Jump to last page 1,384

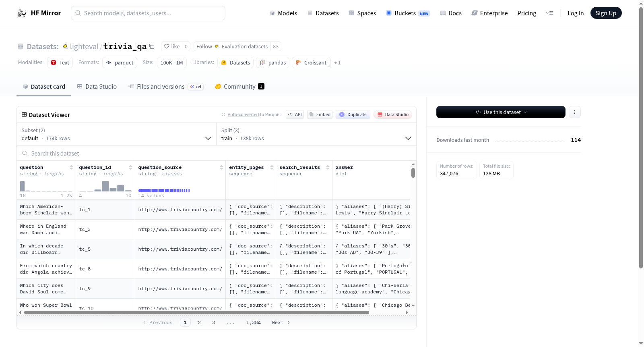pyautogui.click(x=254, y=322)
